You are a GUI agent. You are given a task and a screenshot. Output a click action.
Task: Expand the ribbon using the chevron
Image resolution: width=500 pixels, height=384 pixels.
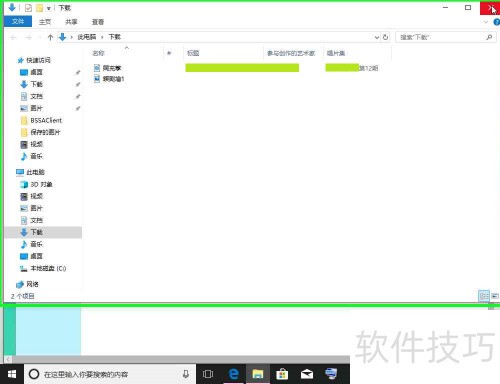click(x=486, y=22)
